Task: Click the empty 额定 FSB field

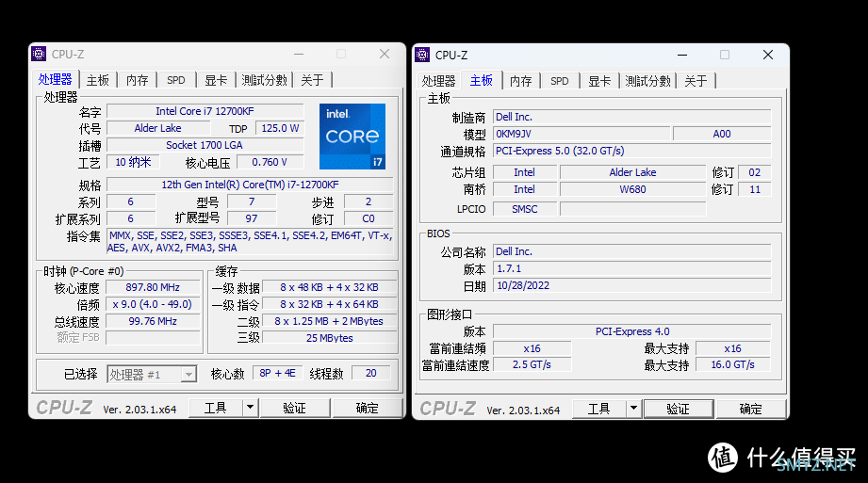Action: (x=153, y=338)
